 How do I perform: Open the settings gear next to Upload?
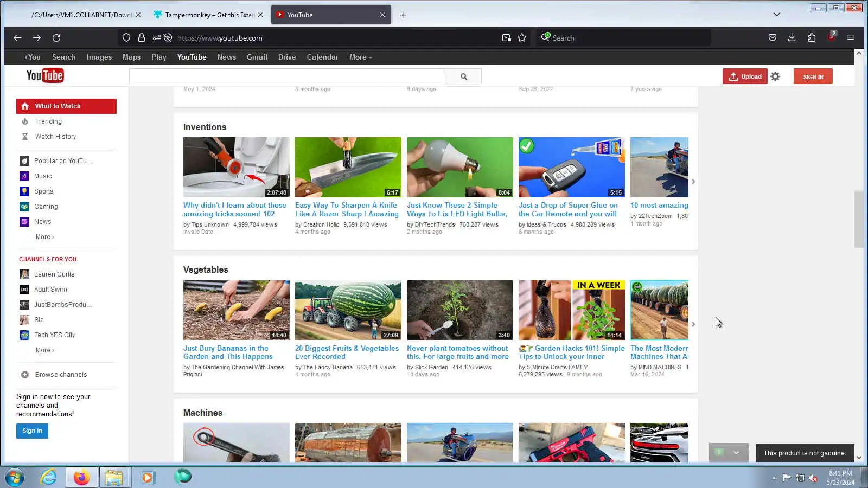tap(775, 76)
